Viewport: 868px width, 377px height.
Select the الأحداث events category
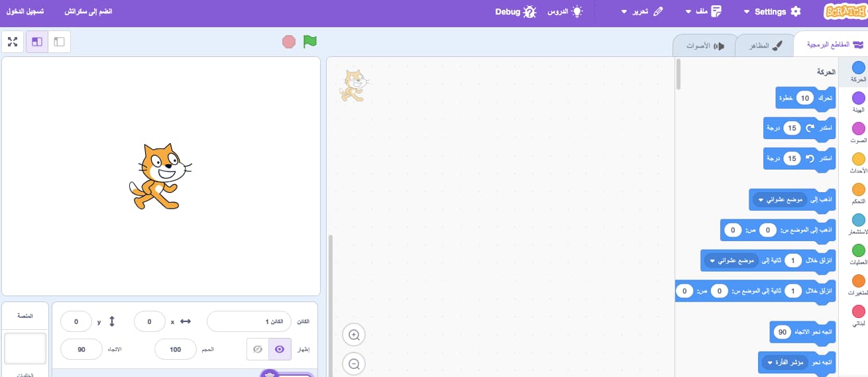[x=858, y=164]
